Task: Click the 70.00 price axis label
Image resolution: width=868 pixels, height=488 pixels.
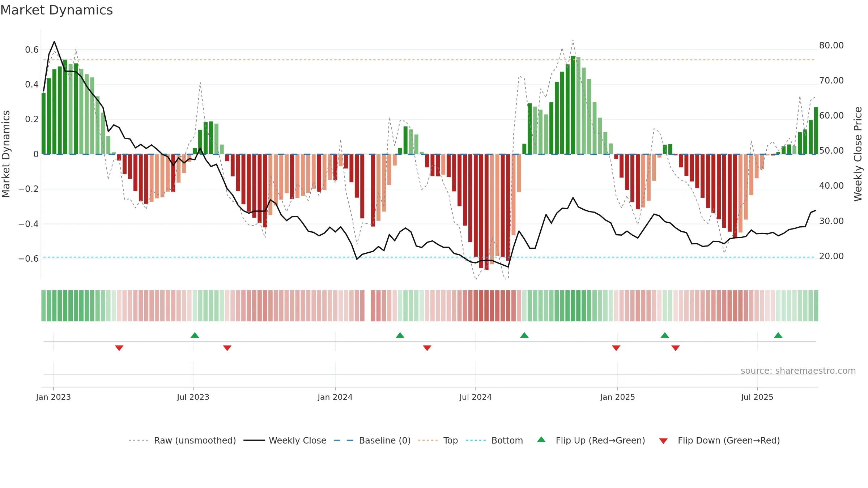Action: 831,80
